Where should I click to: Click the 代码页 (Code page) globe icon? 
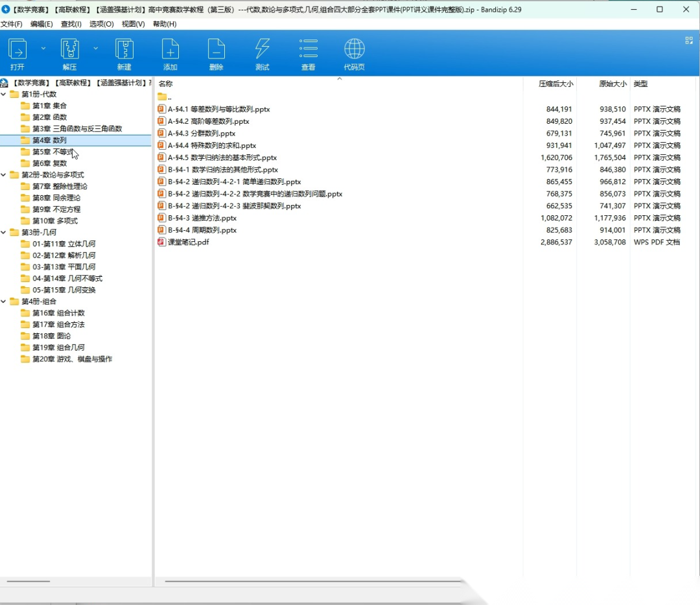(x=355, y=50)
